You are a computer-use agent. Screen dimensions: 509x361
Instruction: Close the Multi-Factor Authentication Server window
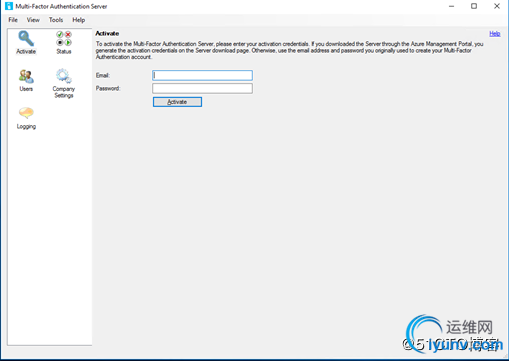pyautogui.click(x=497, y=6)
